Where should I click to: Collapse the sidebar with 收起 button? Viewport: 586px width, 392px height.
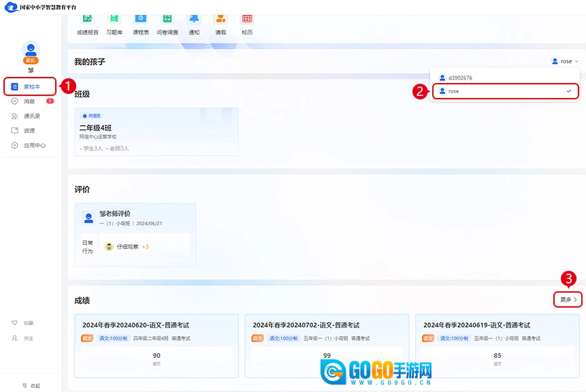31,385
